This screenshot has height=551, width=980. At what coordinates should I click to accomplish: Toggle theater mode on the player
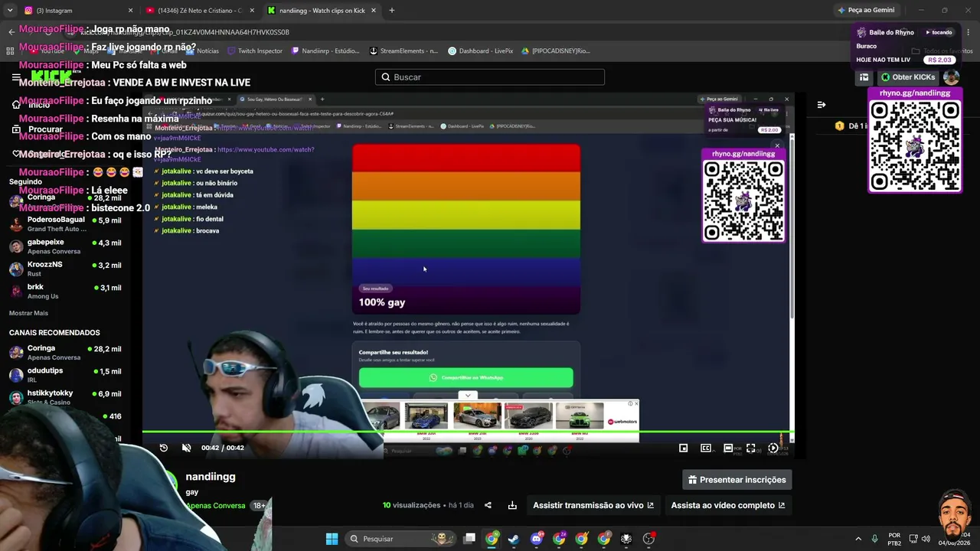tap(728, 448)
